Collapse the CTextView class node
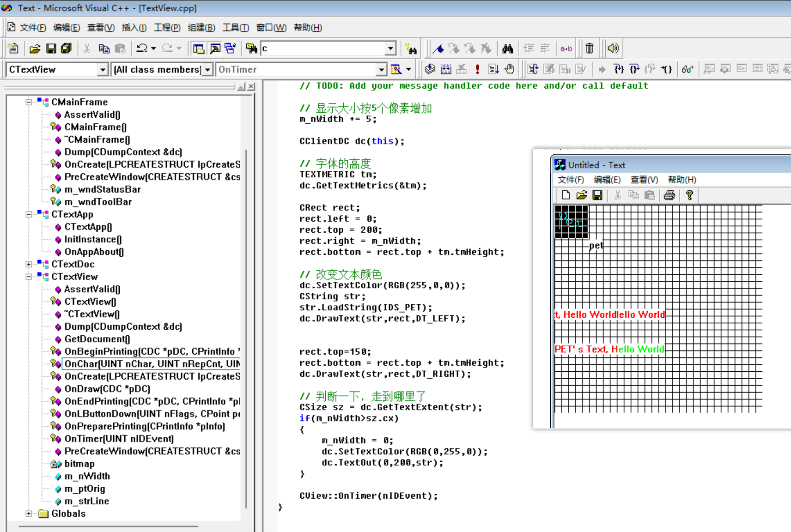791x532 pixels. point(29,277)
